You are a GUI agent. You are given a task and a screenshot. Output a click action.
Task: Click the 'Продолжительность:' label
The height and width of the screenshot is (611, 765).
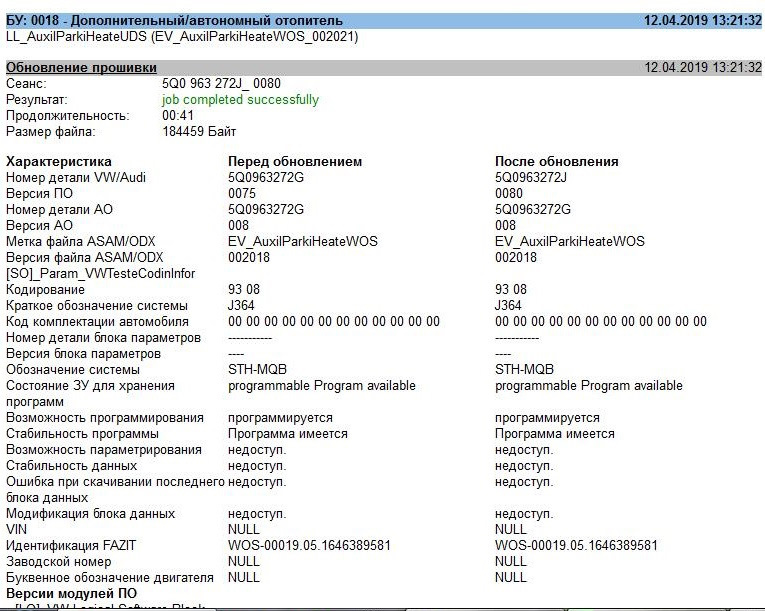pos(68,116)
